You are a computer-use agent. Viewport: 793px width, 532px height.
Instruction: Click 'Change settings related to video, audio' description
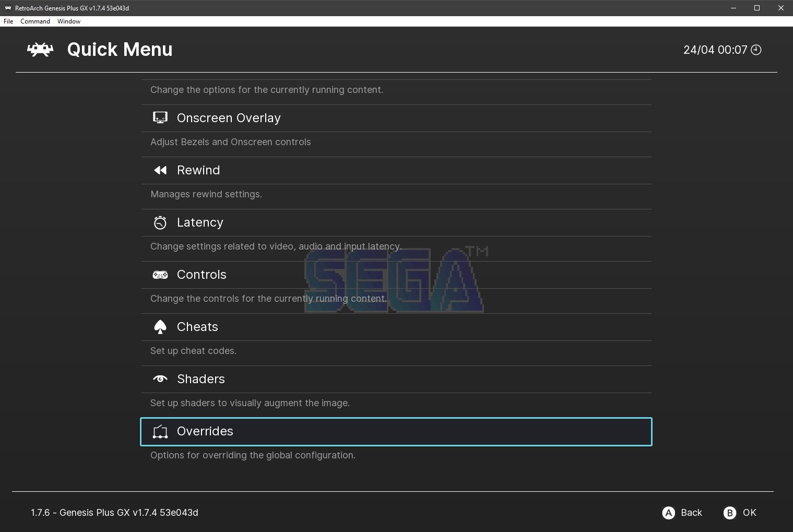[276, 246]
